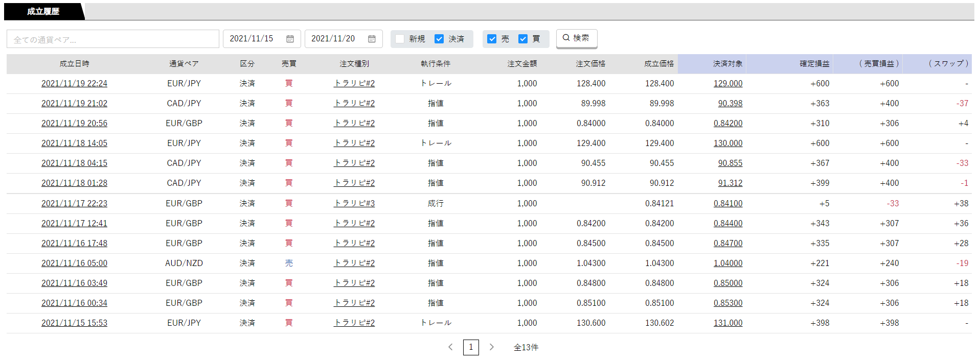The width and height of the screenshot is (980, 361).
Task: Open settlement target 0.84100
Action: 728,203
